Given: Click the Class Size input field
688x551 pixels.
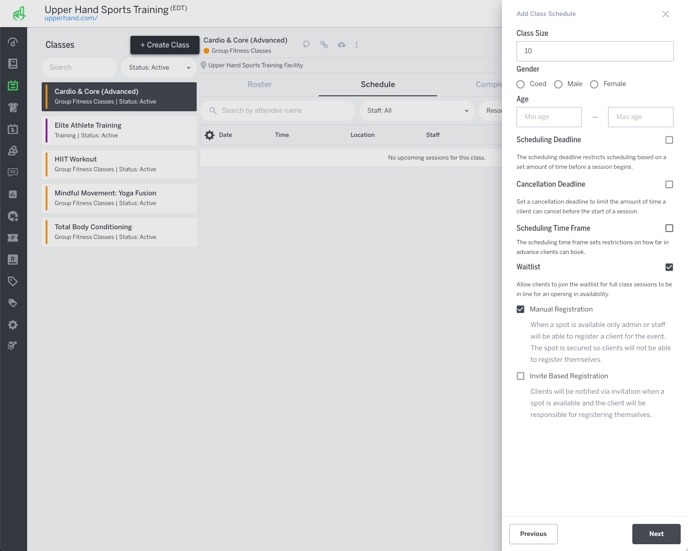Looking at the screenshot, I should click(595, 51).
